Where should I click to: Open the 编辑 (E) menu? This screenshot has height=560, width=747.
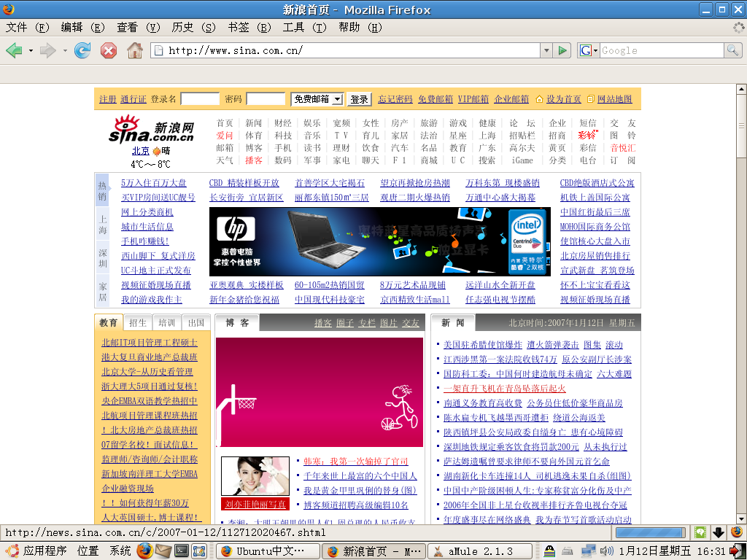pos(83,28)
